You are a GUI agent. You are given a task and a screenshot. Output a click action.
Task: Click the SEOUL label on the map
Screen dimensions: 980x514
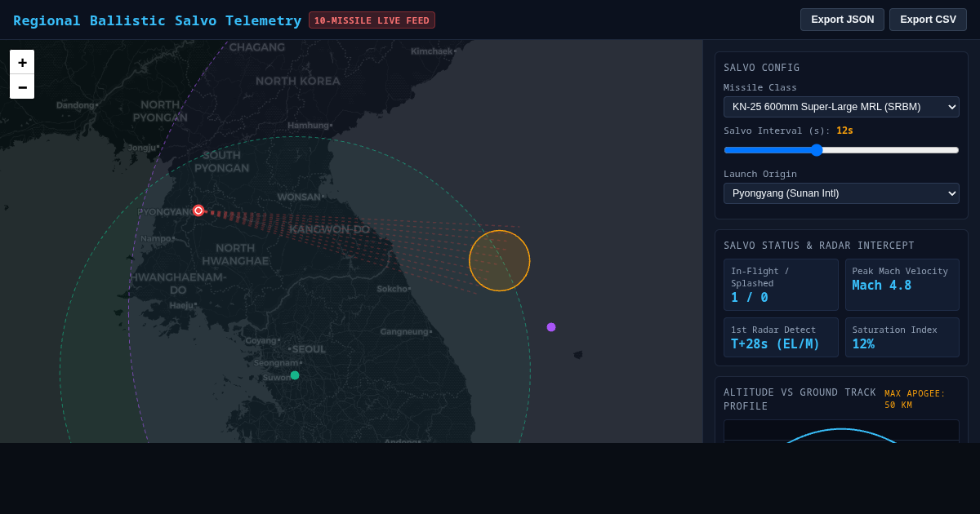click(x=309, y=349)
